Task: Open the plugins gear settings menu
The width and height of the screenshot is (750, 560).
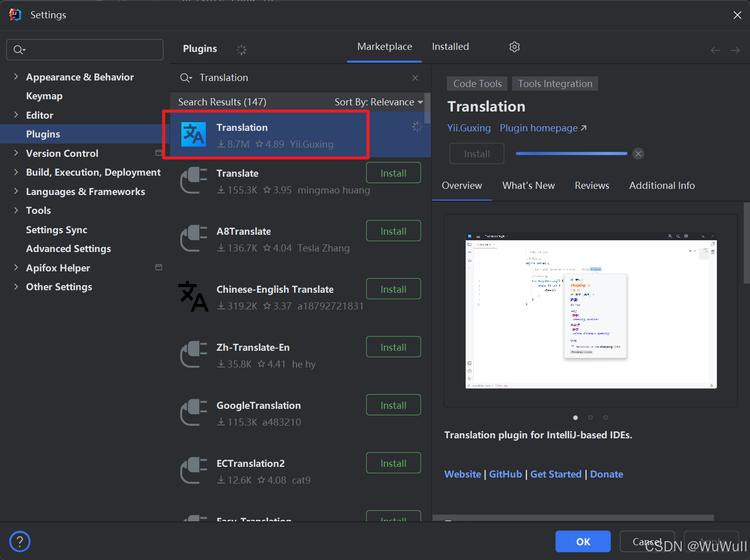Action: pyautogui.click(x=515, y=47)
